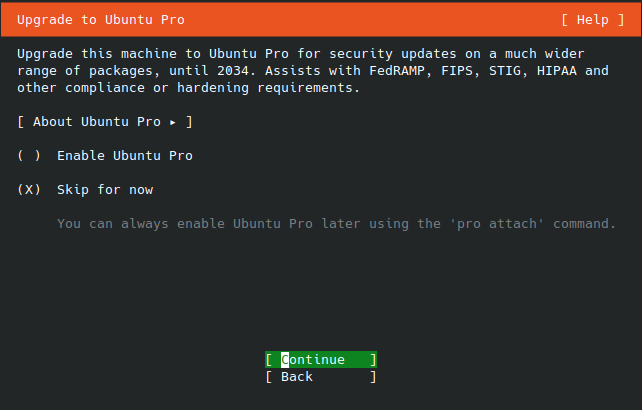Select the empty Enable Ubuntu Pro radio button

29,156
